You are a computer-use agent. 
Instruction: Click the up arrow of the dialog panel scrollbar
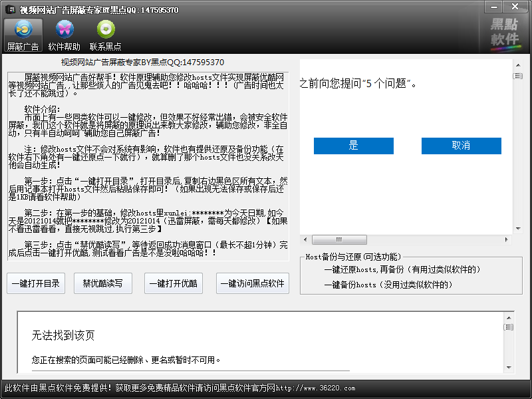click(x=518, y=65)
